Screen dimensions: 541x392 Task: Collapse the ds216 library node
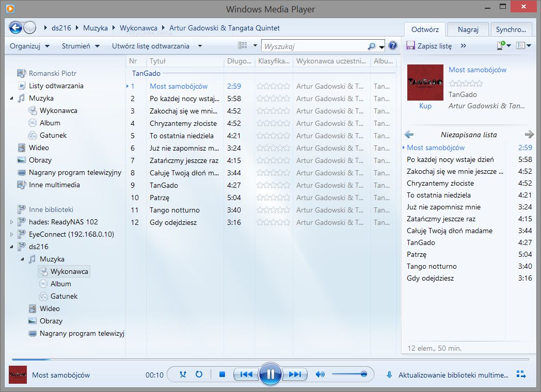coord(11,247)
